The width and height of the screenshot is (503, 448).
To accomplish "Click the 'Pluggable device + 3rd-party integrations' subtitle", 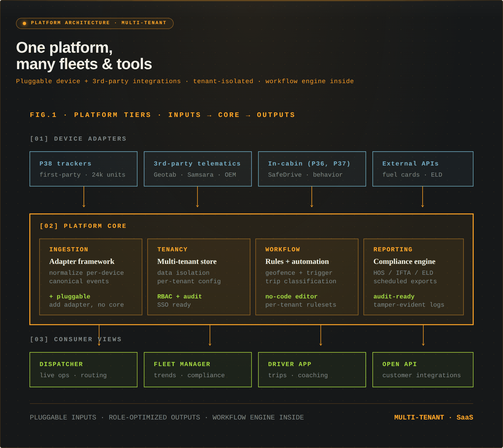I will [x=185, y=81].
